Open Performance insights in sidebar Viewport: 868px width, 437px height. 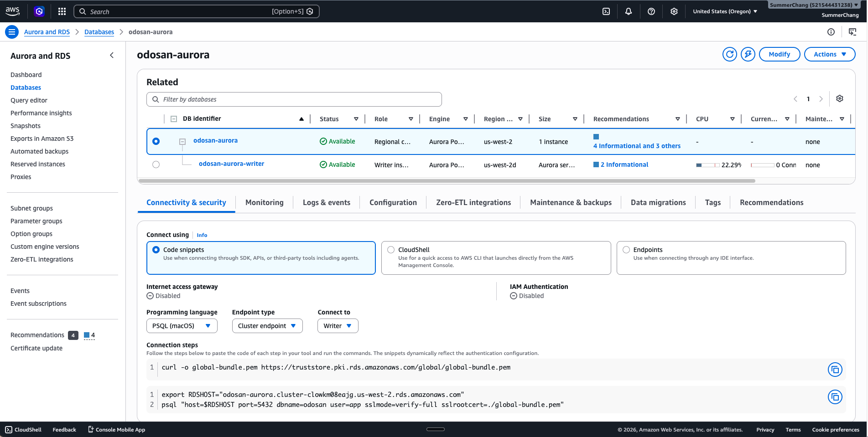(41, 113)
